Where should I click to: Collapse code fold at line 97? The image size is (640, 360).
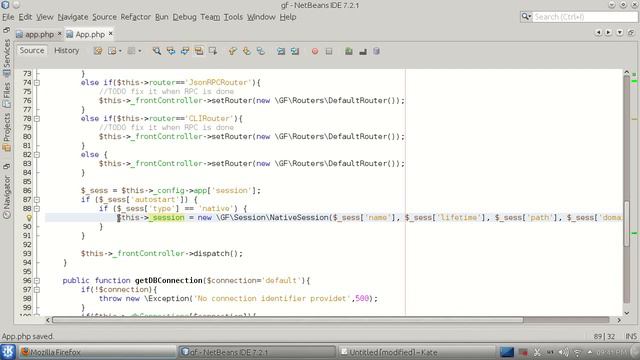[37, 290]
